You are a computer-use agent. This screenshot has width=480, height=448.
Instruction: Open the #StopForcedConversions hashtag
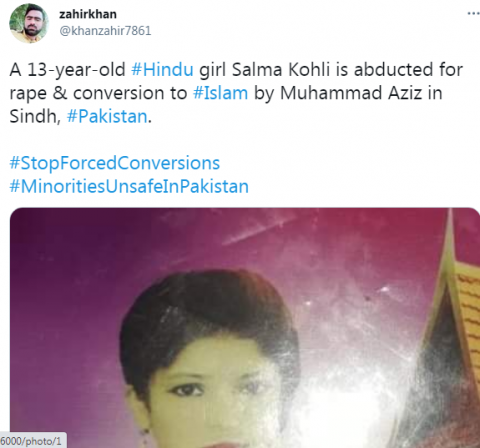coord(115,163)
